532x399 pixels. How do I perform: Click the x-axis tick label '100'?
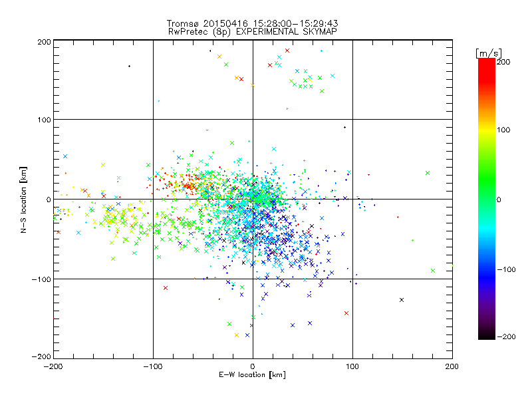coord(352,366)
